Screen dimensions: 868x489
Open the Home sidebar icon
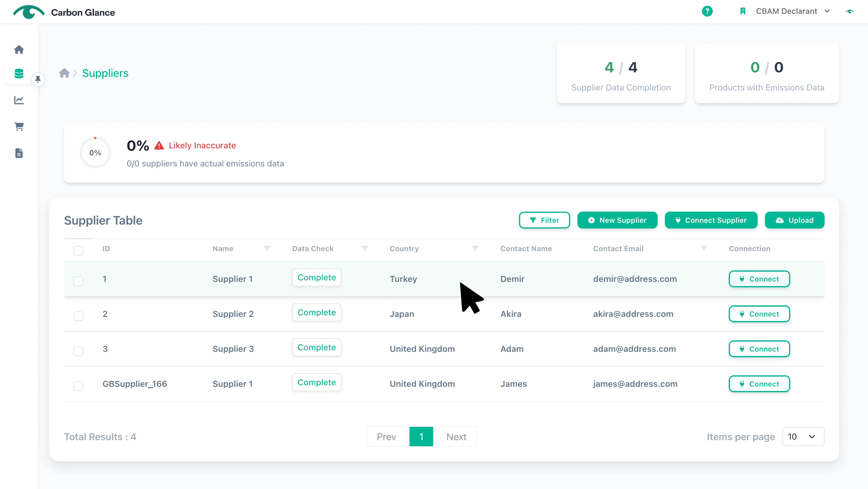[x=19, y=49]
